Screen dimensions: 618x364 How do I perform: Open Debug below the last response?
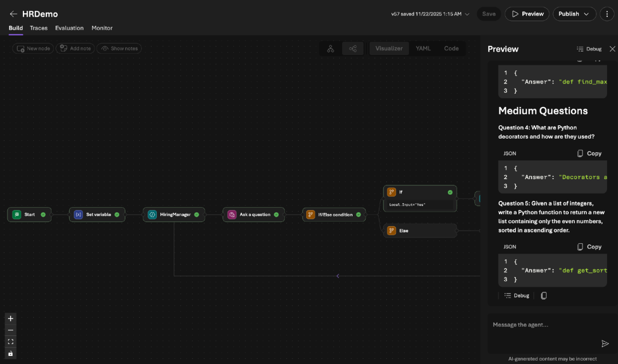pos(517,296)
